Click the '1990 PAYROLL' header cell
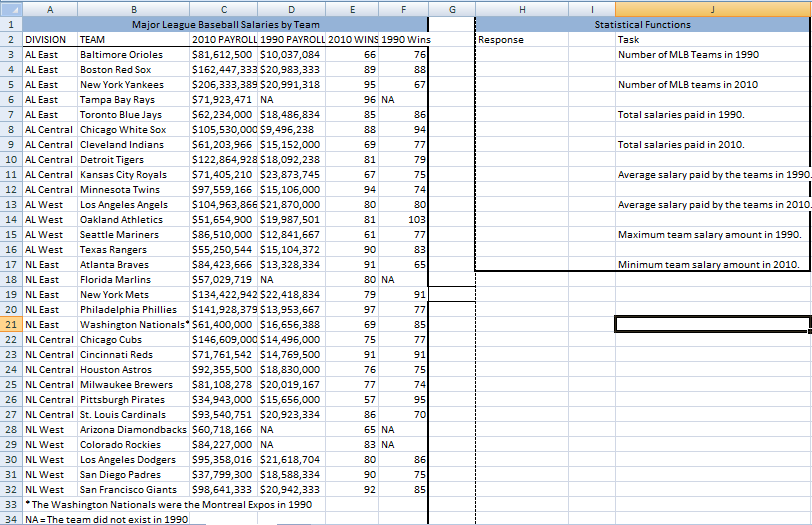 click(x=292, y=39)
